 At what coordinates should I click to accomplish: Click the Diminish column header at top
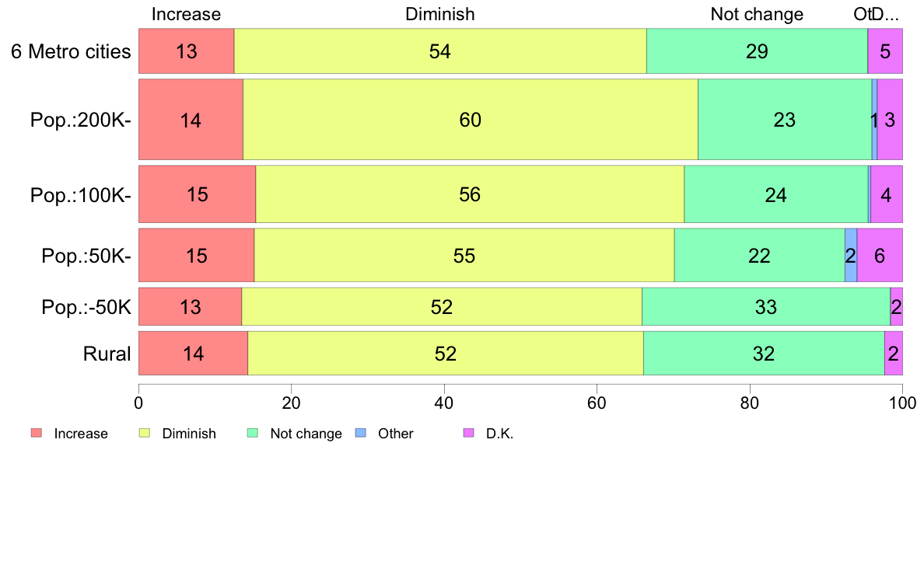(440, 14)
